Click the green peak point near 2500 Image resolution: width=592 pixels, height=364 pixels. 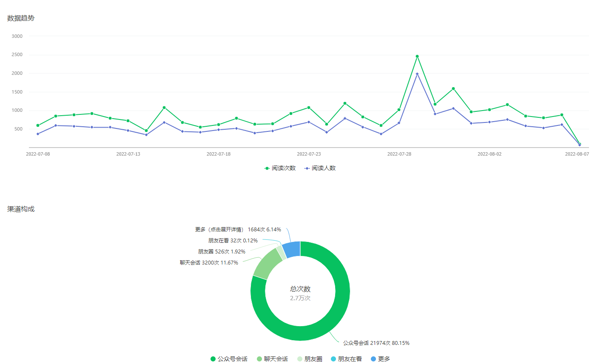coord(417,56)
